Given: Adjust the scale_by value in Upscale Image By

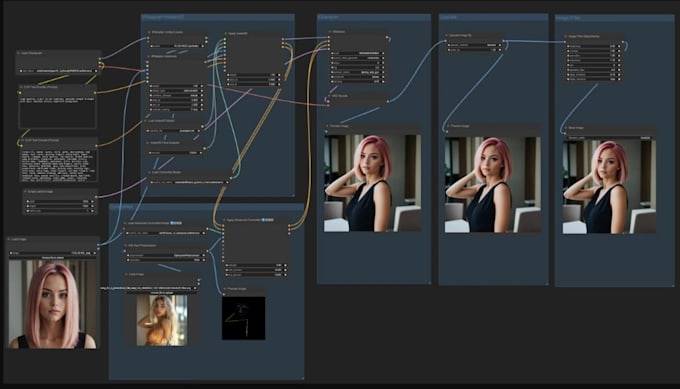Looking at the screenshot, I should (x=474, y=50).
